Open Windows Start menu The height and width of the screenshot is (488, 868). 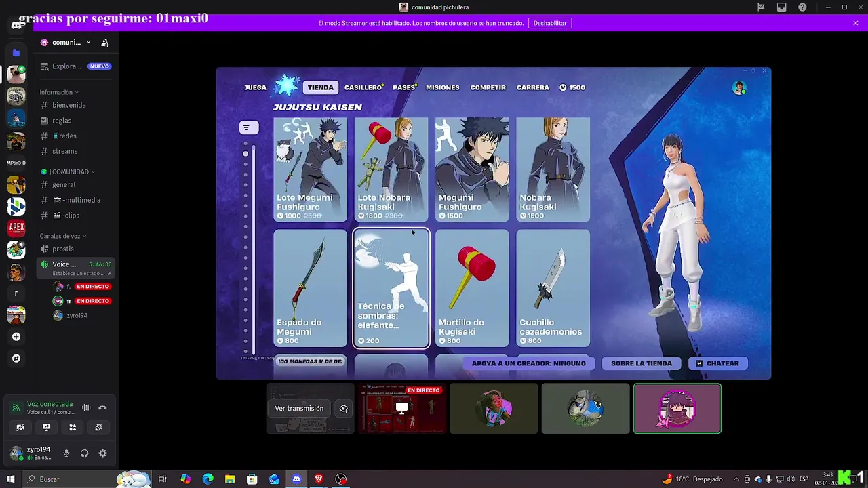click(10, 479)
